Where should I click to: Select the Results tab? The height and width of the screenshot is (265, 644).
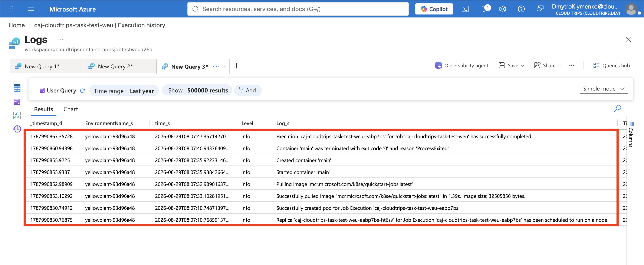pyautogui.click(x=43, y=109)
